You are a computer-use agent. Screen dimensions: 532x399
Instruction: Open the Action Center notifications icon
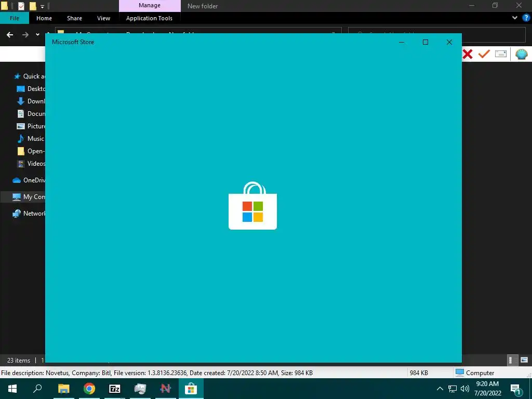[516, 389]
